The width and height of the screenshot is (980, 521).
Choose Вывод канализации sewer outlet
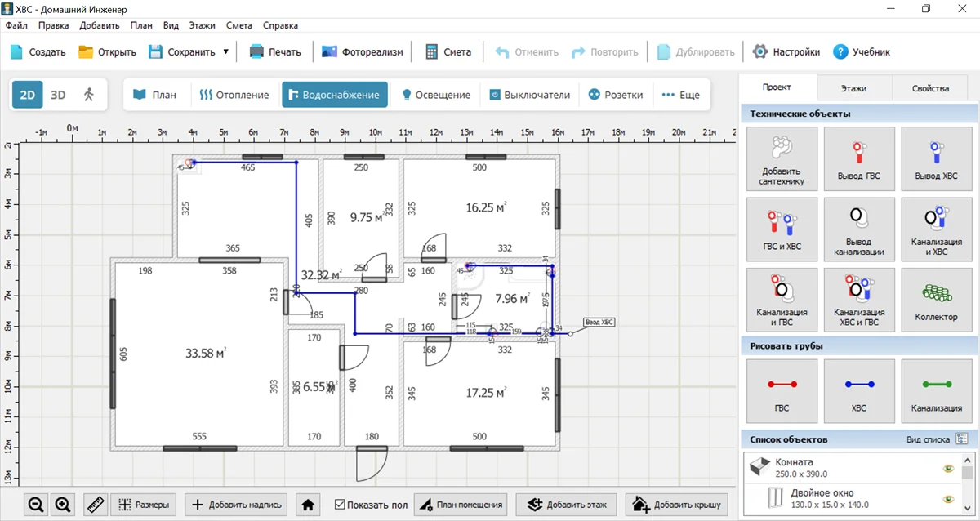(858, 229)
